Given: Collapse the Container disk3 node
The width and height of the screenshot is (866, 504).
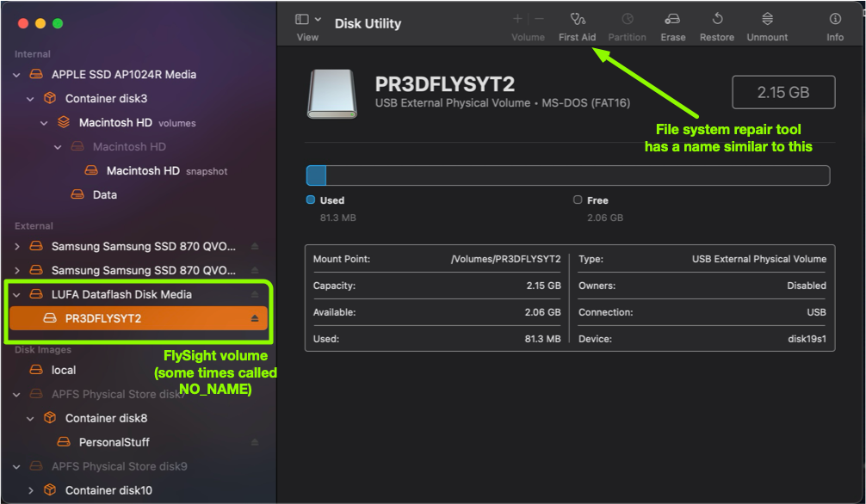Looking at the screenshot, I should pos(30,99).
